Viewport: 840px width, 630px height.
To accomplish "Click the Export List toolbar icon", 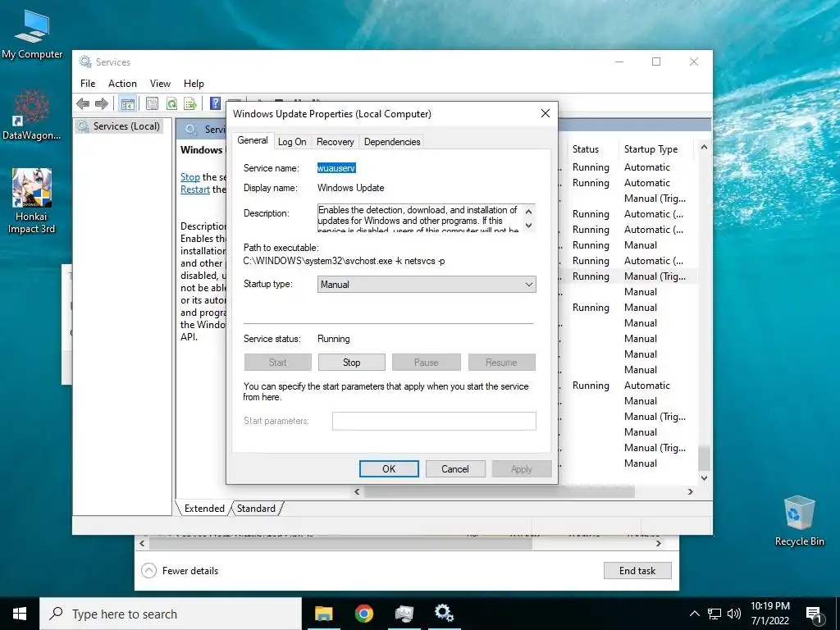I will 190,103.
